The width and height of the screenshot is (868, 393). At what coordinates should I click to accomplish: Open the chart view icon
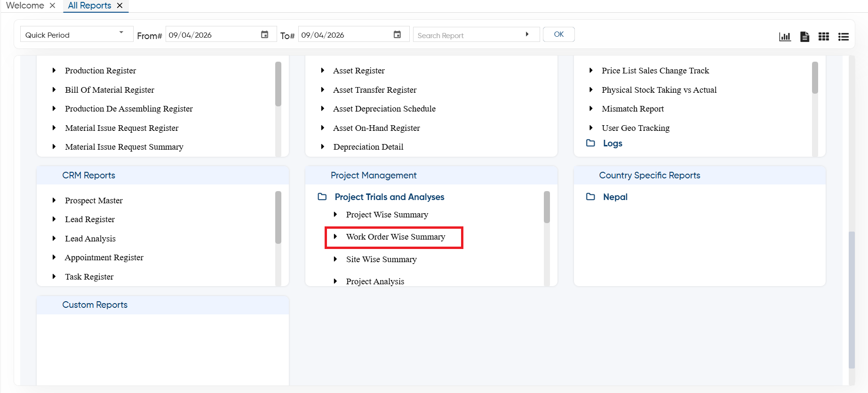(785, 37)
